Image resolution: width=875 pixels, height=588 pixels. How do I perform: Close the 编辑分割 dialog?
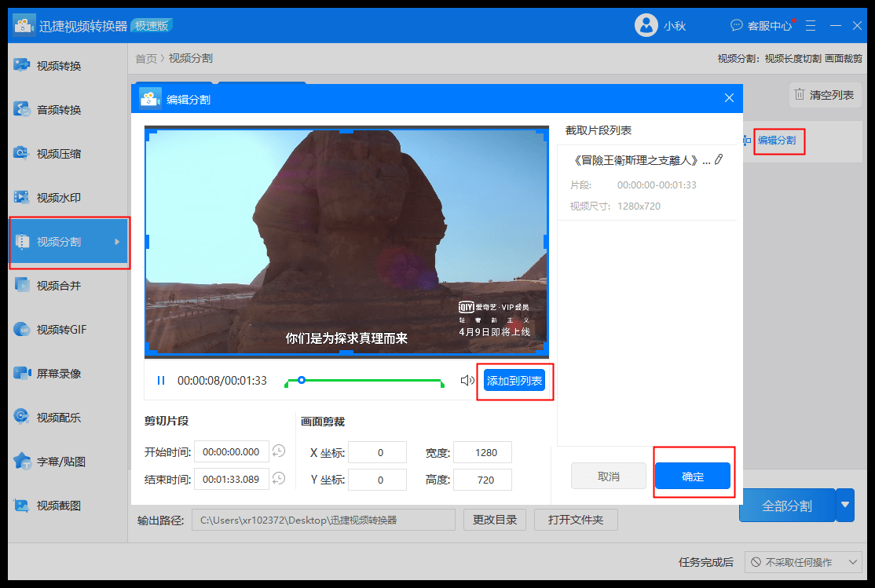tap(729, 98)
